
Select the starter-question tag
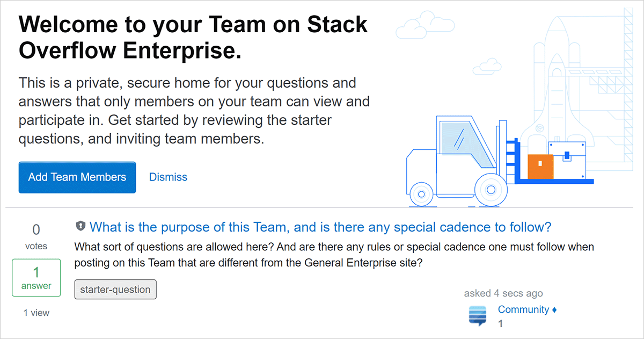[x=115, y=290]
